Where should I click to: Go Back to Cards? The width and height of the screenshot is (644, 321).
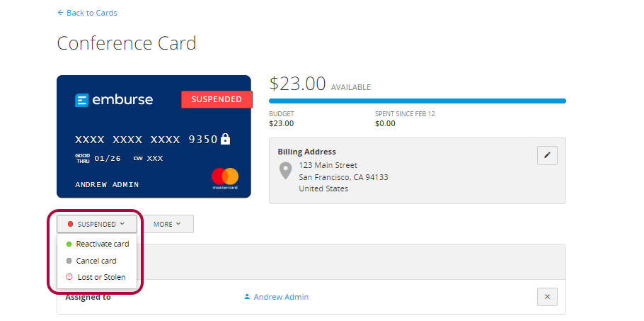tap(91, 13)
